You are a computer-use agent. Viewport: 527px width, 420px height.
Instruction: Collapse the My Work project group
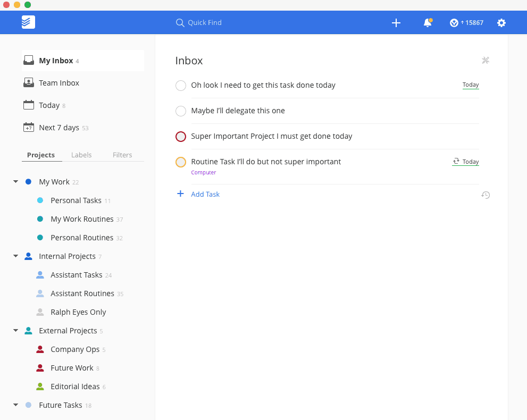16,182
